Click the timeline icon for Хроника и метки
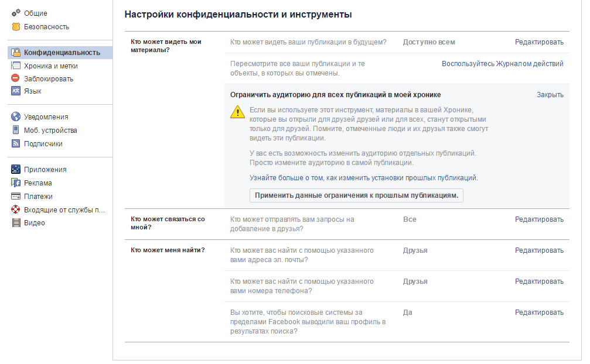 pos(16,66)
